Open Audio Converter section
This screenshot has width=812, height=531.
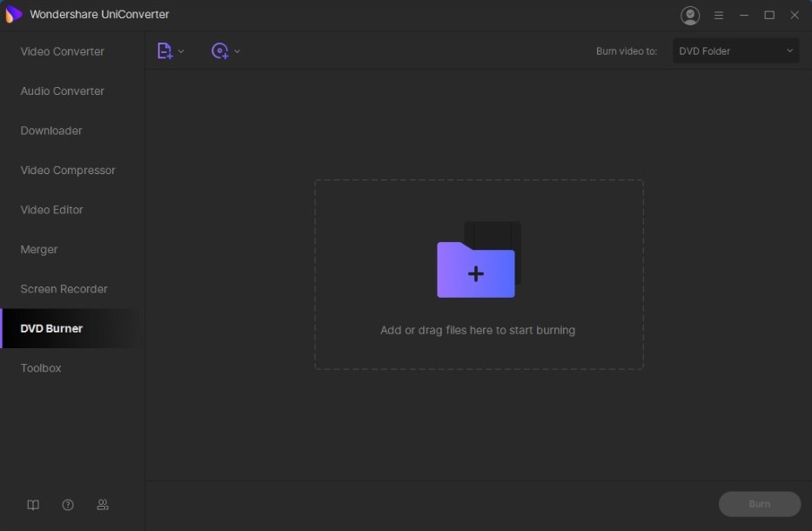[62, 91]
